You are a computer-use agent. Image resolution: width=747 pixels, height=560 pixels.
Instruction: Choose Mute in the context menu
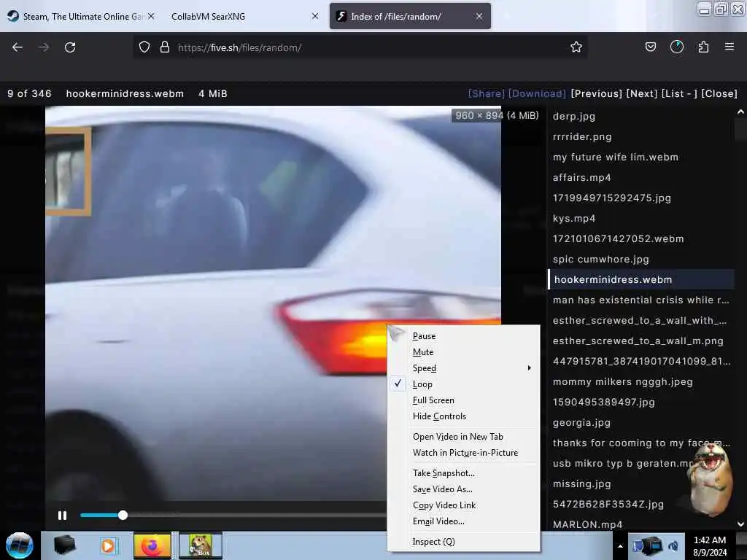point(463,352)
